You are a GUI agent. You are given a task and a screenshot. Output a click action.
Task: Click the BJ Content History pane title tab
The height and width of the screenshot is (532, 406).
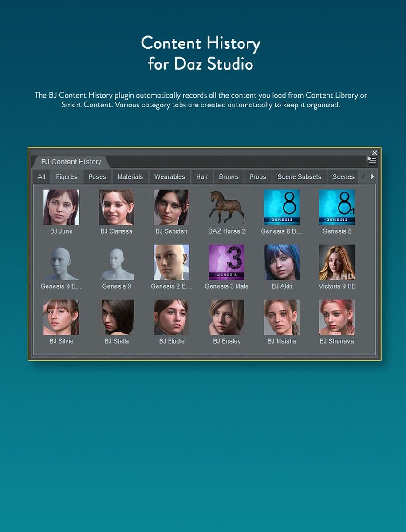(x=71, y=162)
